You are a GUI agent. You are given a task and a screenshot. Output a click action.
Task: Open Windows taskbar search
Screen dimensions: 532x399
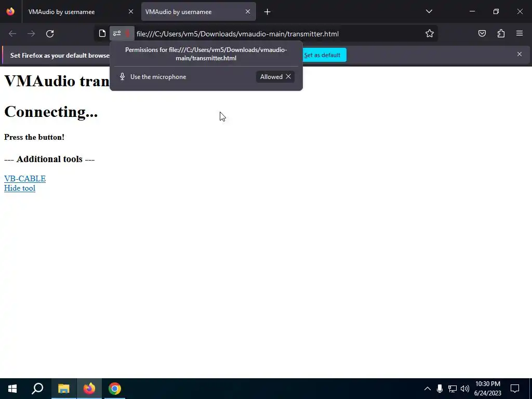[x=37, y=389]
